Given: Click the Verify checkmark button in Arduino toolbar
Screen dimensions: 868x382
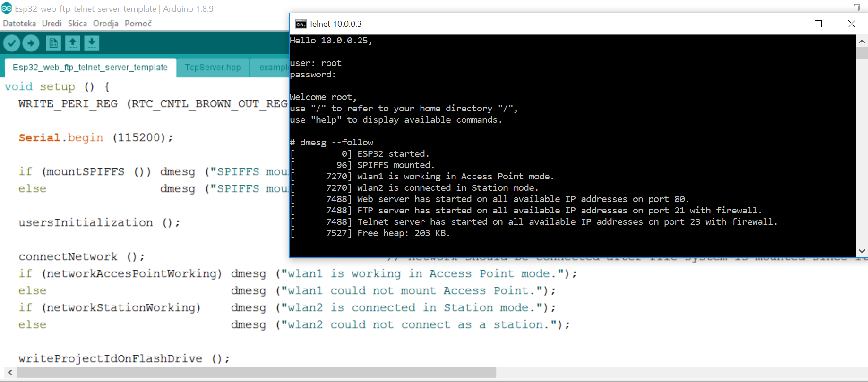Looking at the screenshot, I should pyautogui.click(x=11, y=43).
